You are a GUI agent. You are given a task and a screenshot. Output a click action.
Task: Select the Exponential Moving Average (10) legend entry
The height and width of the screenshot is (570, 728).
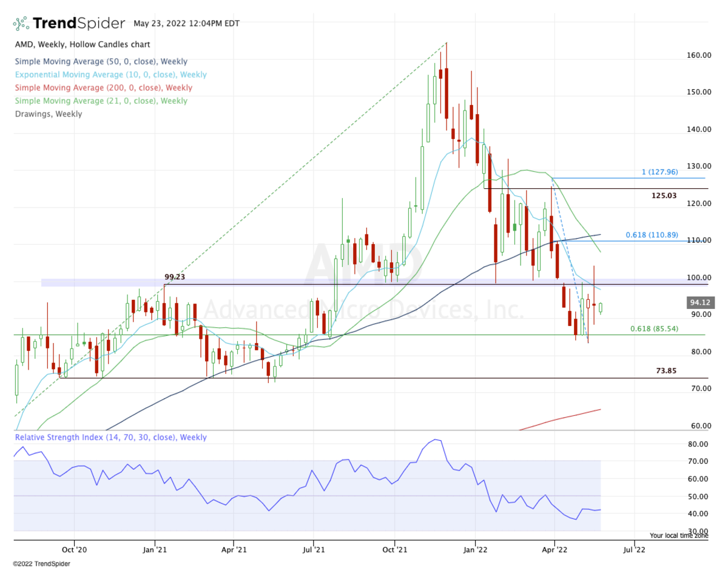click(x=110, y=75)
